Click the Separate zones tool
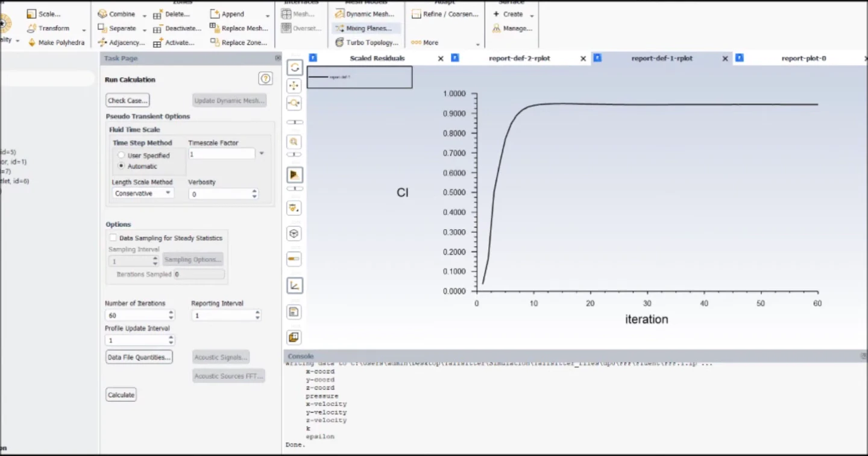The width and height of the screenshot is (868, 456). click(117, 28)
